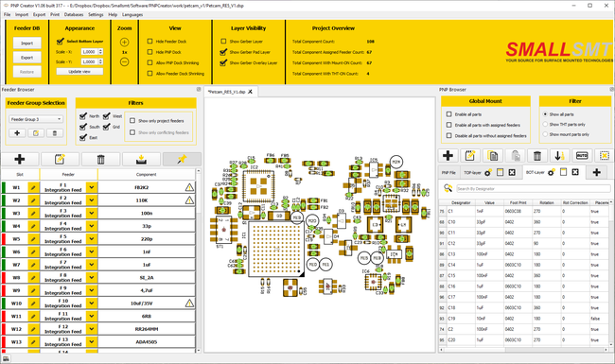The height and width of the screenshot is (364, 615).
Task: Click the Scale-X spinner arrows
Action: 101,52
